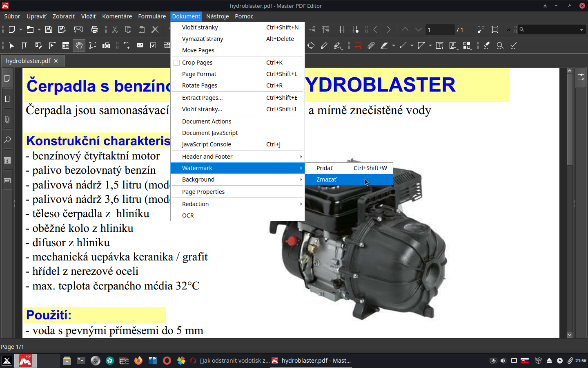Pick the Pencil drawing tool
The height and width of the screenshot is (368, 588).
pos(324,45)
